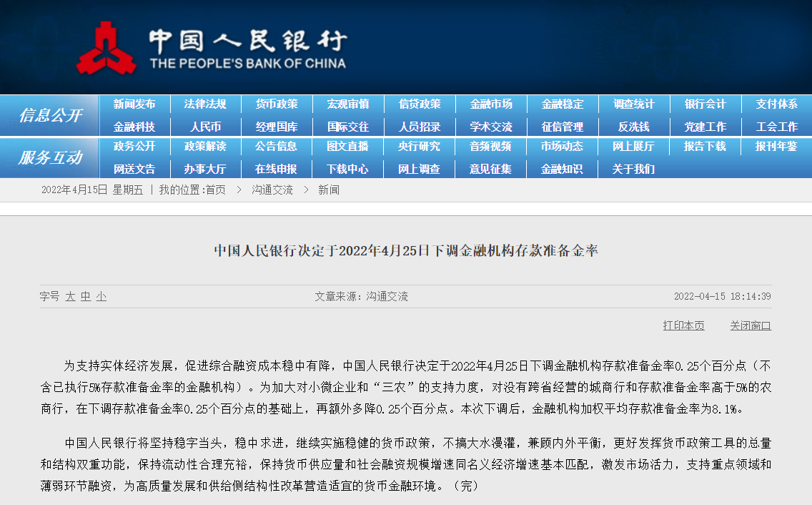Image resolution: width=812 pixels, height=505 pixels.
Task: Visit 网送文告 page
Action: pyautogui.click(x=134, y=170)
